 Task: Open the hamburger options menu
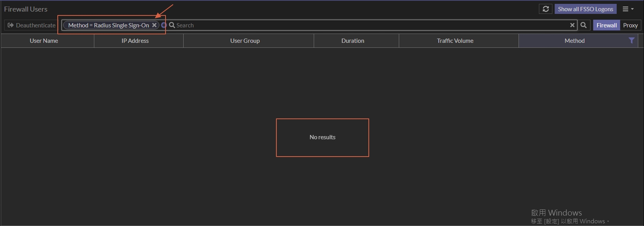point(628,9)
